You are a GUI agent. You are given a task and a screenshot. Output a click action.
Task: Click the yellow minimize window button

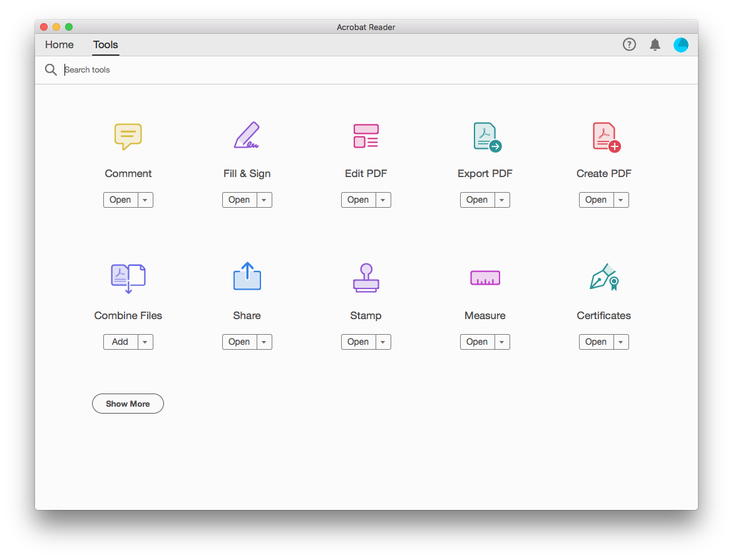click(56, 27)
